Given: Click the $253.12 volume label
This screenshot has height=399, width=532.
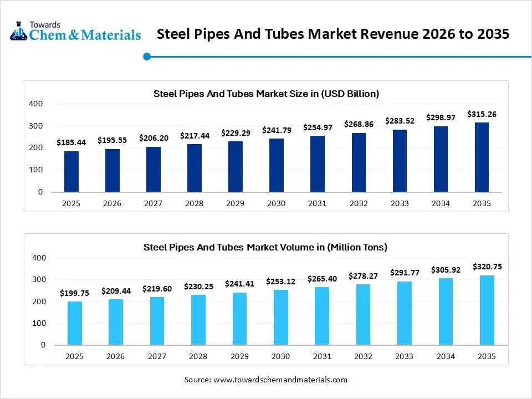Looking at the screenshot, I should click(x=280, y=282).
